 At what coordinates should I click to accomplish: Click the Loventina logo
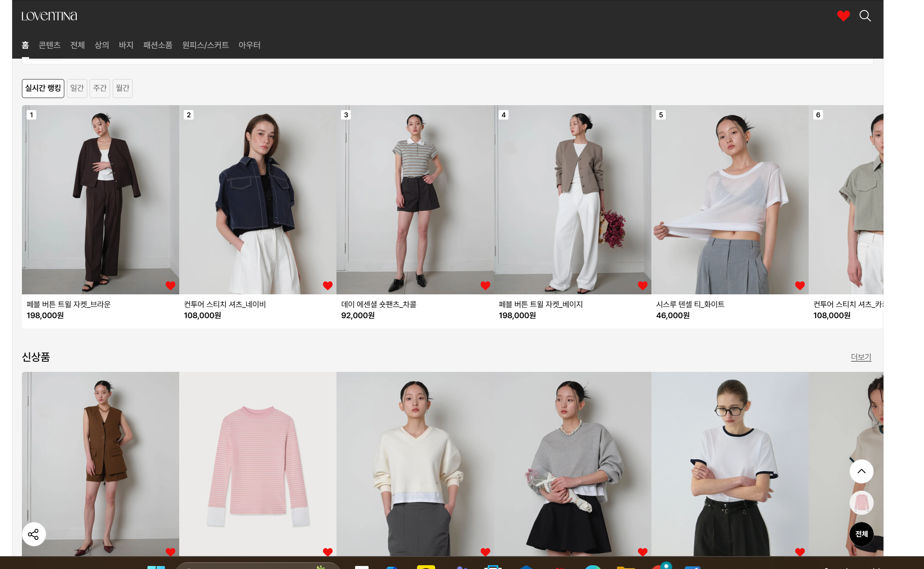point(49,16)
